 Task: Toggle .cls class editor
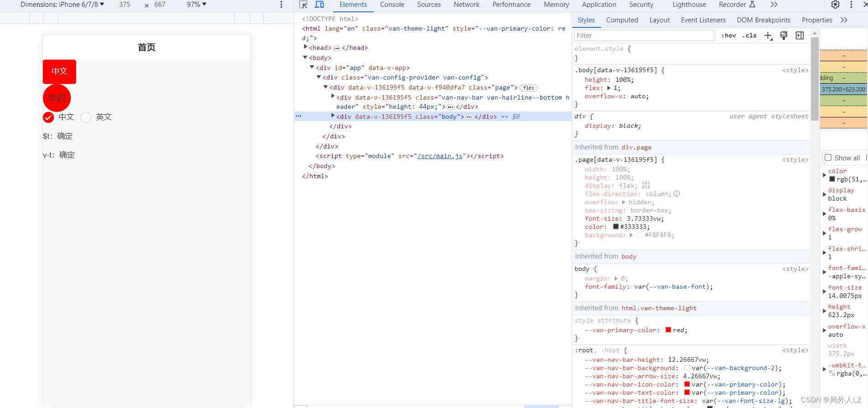pyautogui.click(x=749, y=36)
